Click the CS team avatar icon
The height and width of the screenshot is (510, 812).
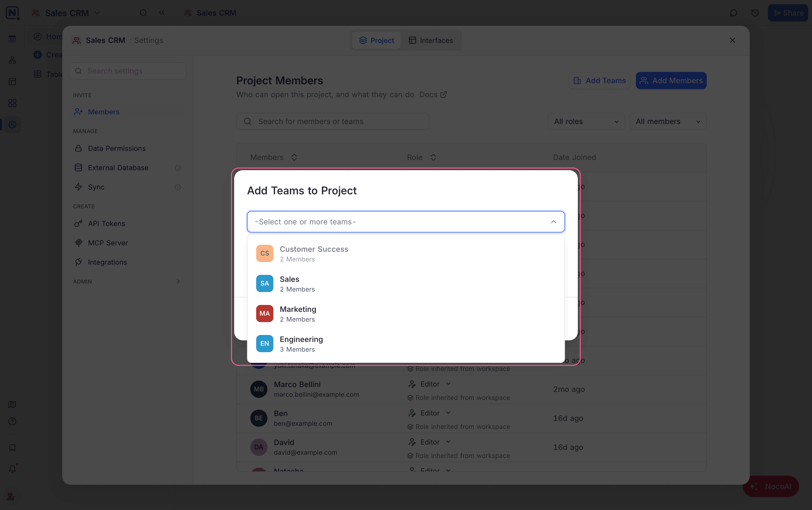264,253
